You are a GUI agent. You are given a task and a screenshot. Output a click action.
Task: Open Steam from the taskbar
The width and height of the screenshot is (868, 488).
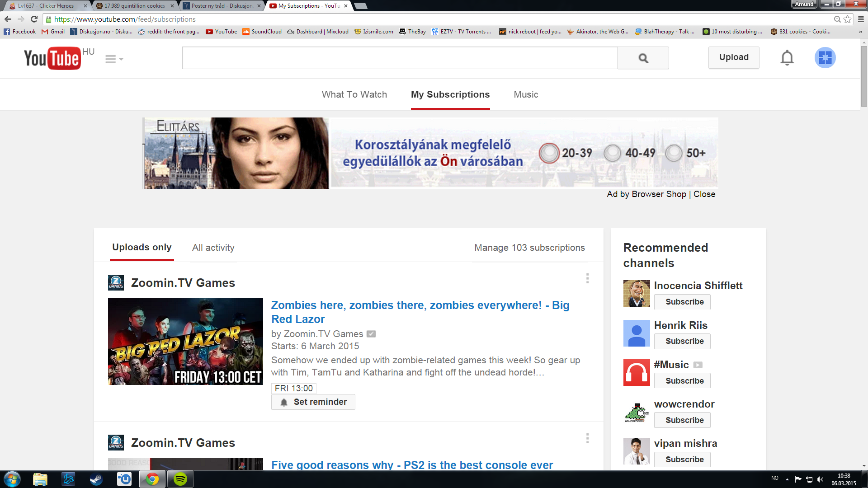click(96, 479)
